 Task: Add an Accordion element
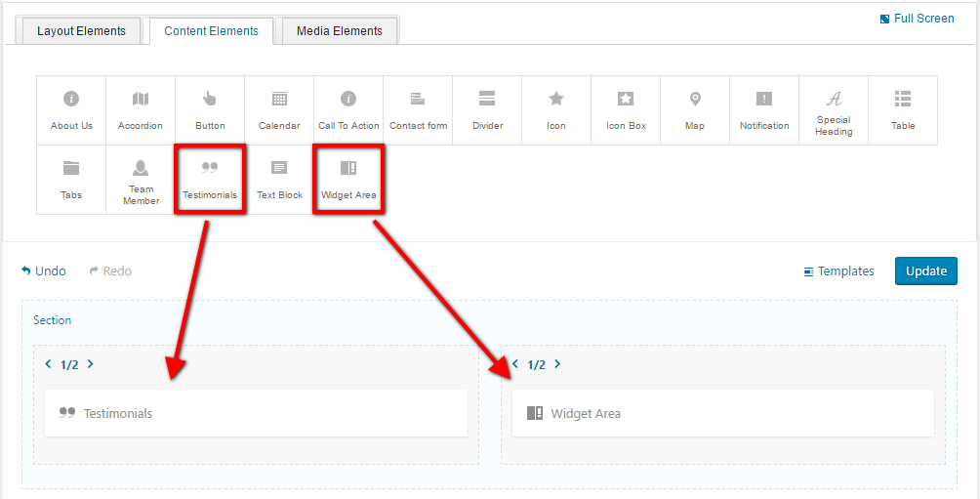pyautogui.click(x=141, y=109)
